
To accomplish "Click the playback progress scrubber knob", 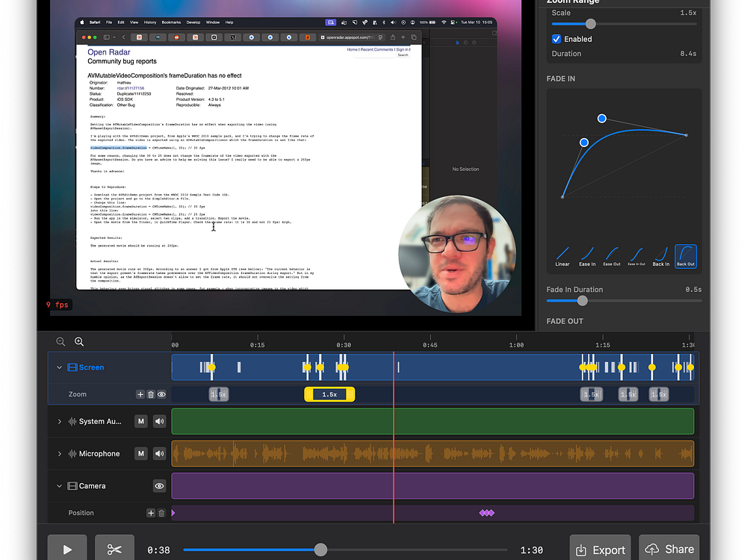I will coord(320,550).
